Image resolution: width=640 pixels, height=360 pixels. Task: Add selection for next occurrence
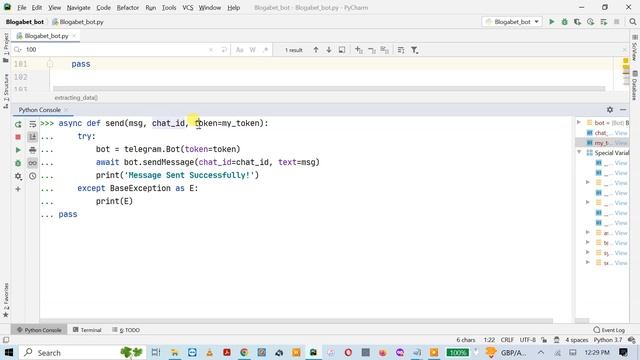pyautogui.click(x=358, y=50)
